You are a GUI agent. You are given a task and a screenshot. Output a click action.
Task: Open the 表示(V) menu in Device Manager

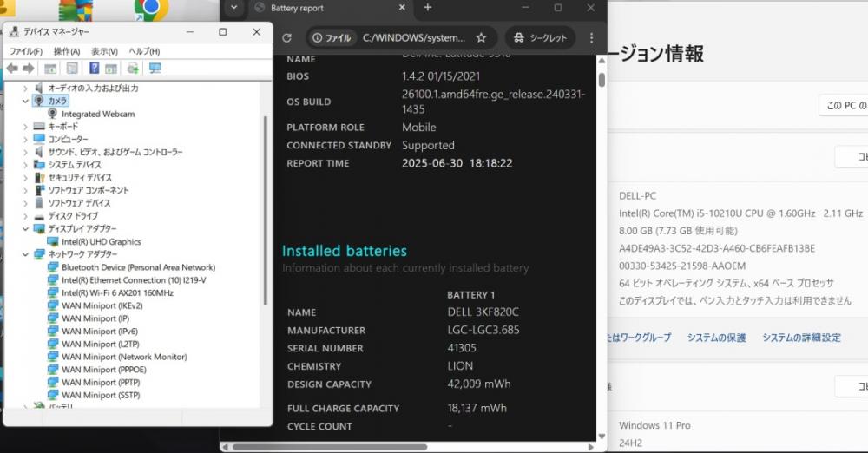tap(105, 51)
